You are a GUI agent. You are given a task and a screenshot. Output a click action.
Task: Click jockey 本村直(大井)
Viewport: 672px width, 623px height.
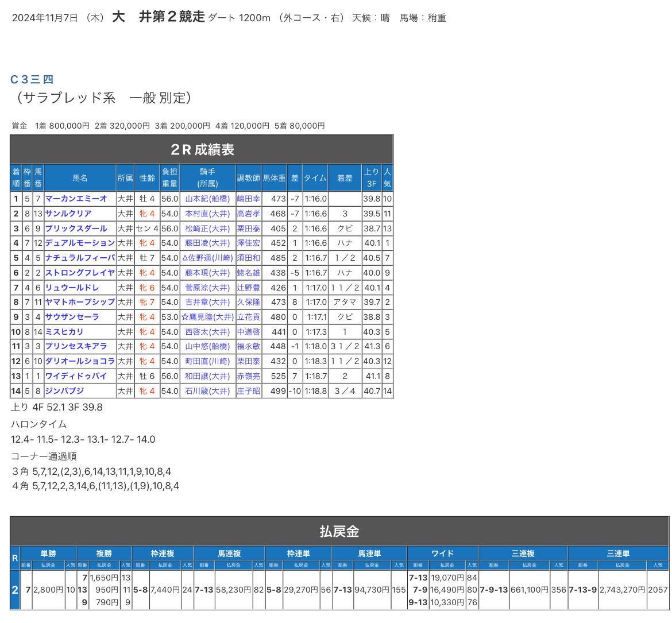207,214
